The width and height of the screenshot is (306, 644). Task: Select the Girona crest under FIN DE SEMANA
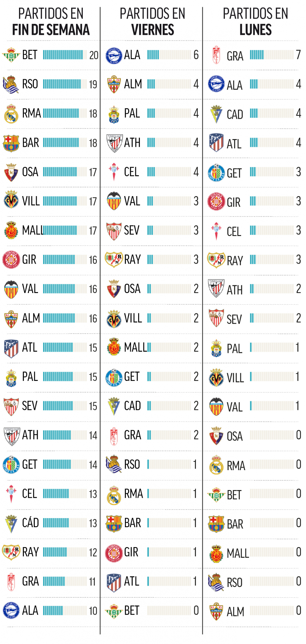(11, 260)
